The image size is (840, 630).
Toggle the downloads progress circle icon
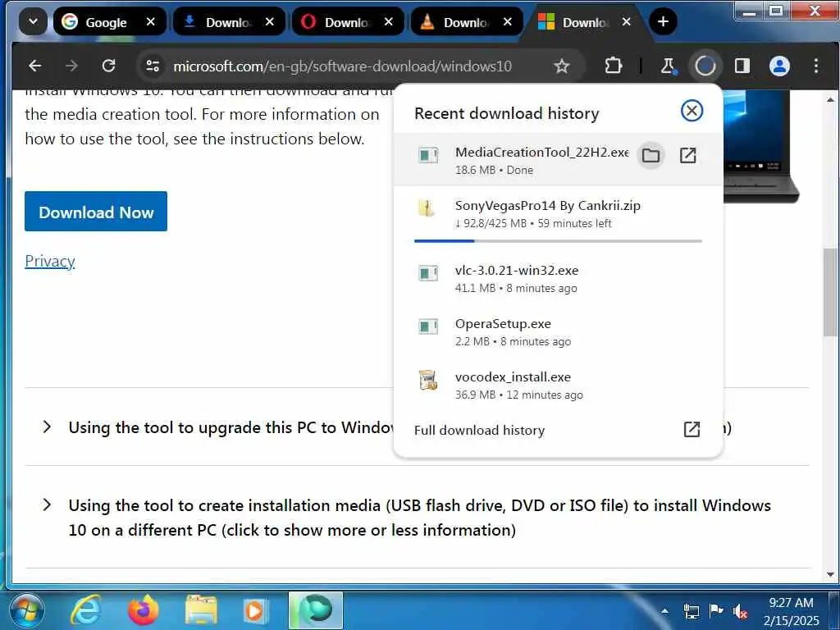point(705,66)
